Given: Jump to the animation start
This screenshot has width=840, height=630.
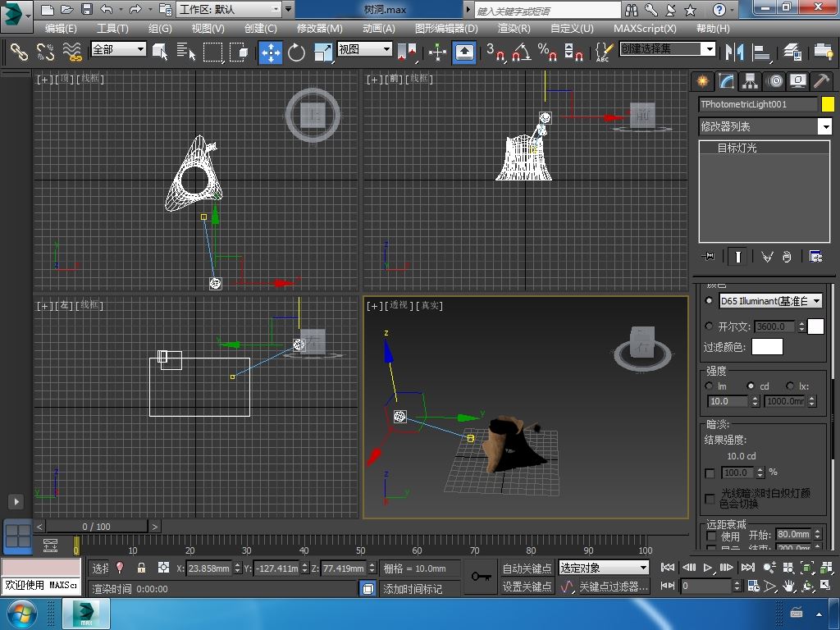Looking at the screenshot, I should tap(668, 568).
